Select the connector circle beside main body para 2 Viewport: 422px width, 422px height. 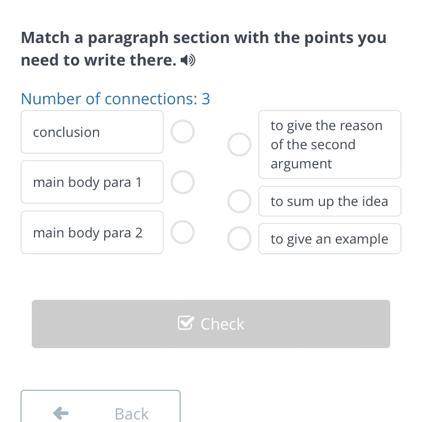coord(183,232)
